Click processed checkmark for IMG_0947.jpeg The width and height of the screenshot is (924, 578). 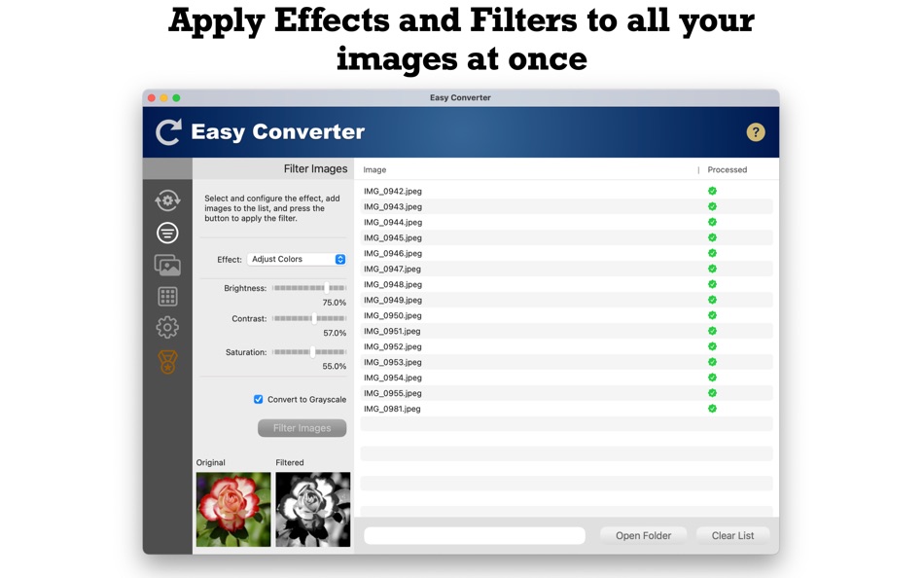point(712,269)
